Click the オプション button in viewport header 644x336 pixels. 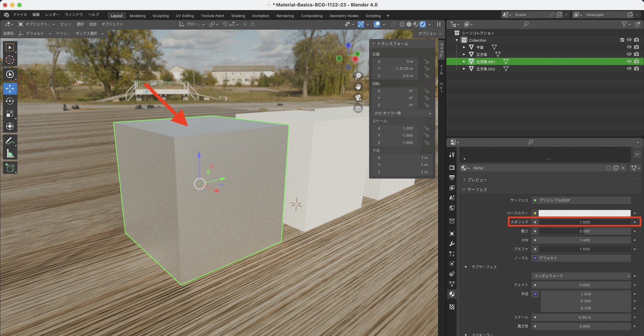[x=430, y=33]
